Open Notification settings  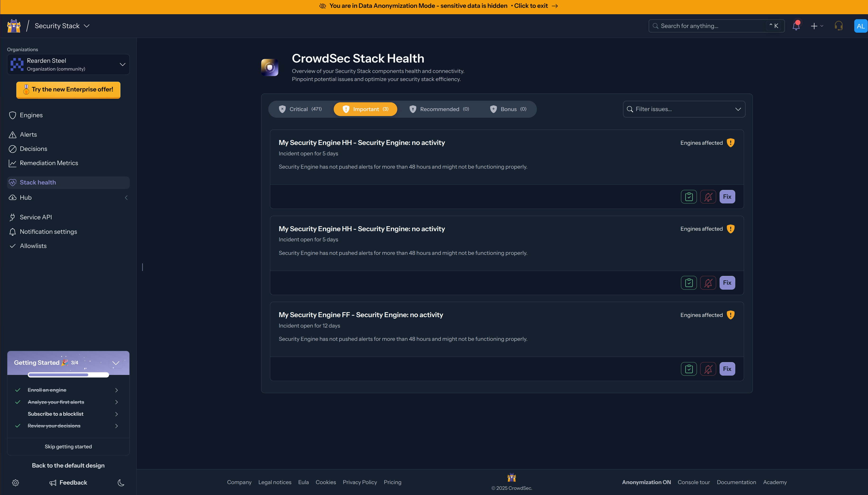[x=48, y=232]
